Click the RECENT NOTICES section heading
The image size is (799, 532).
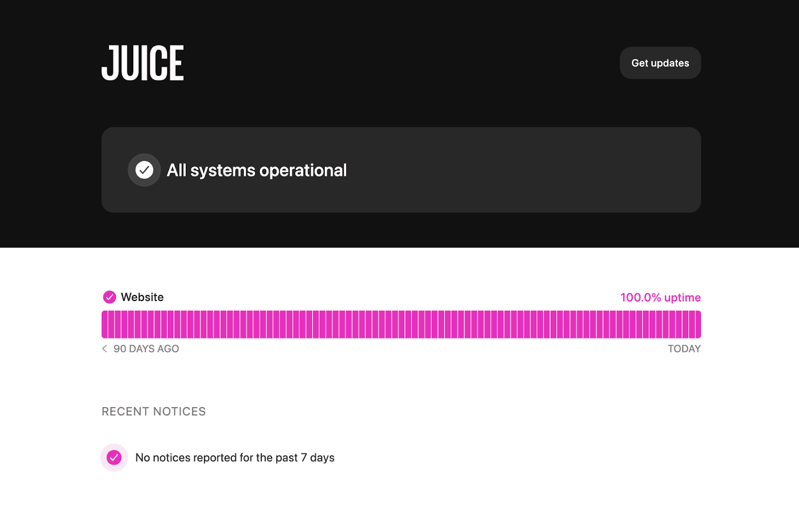click(153, 411)
